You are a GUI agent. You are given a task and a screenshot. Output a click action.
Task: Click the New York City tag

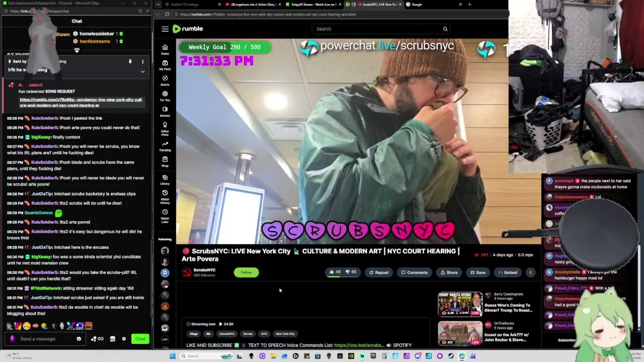[285, 334]
